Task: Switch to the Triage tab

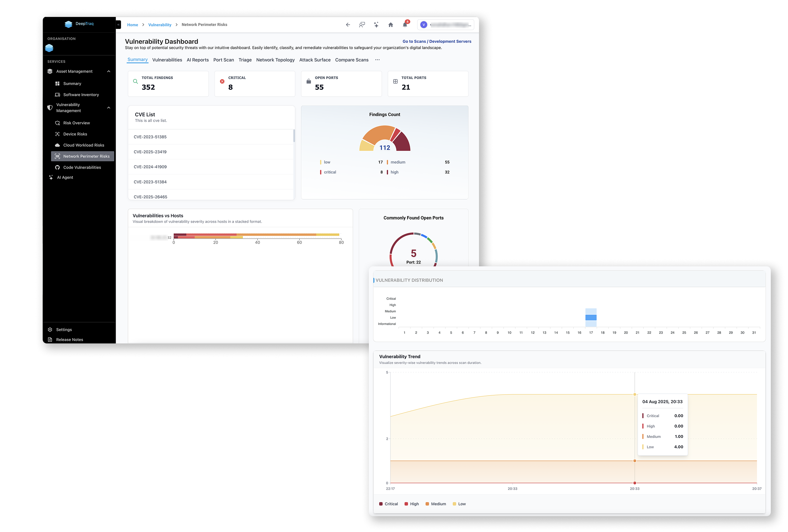Action: (x=245, y=60)
